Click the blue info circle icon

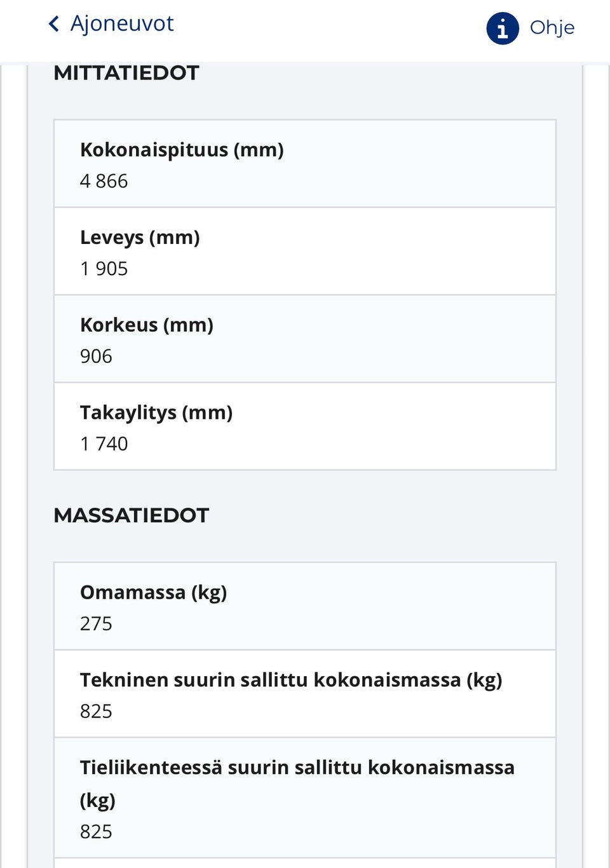pyautogui.click(x=503, y=29)
